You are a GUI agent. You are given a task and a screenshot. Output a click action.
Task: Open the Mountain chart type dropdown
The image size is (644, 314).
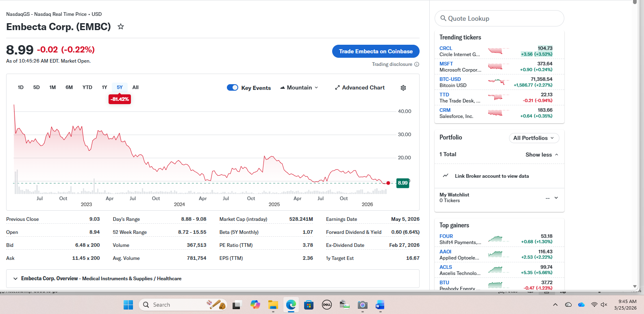pyautogui.click(x=299, y=87)
